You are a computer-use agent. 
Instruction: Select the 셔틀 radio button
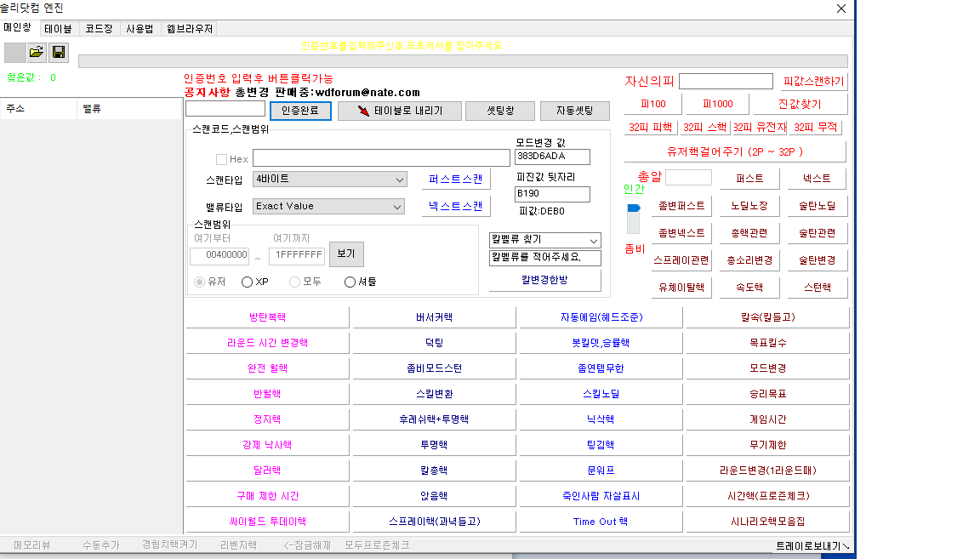pyautogui.click(x=350, y=282)
